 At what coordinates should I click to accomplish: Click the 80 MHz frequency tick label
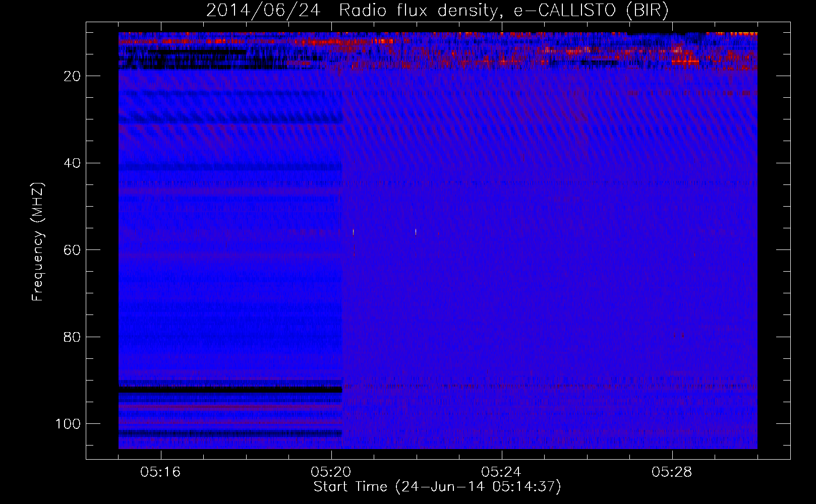coord(73,337)
